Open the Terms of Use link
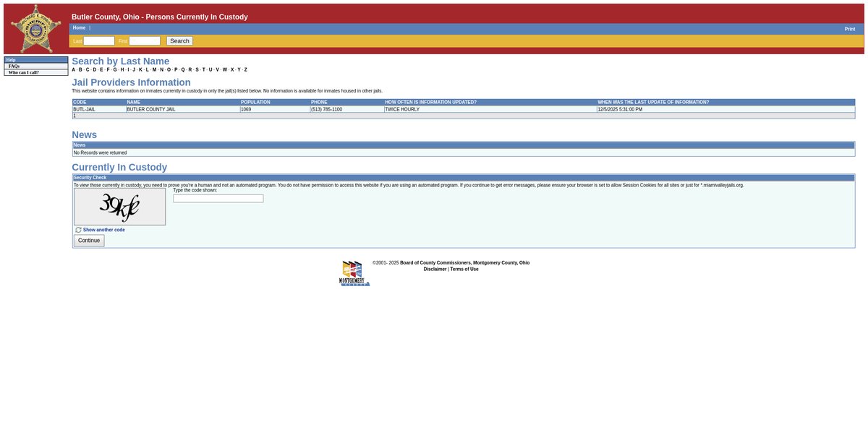 (464, 270)
